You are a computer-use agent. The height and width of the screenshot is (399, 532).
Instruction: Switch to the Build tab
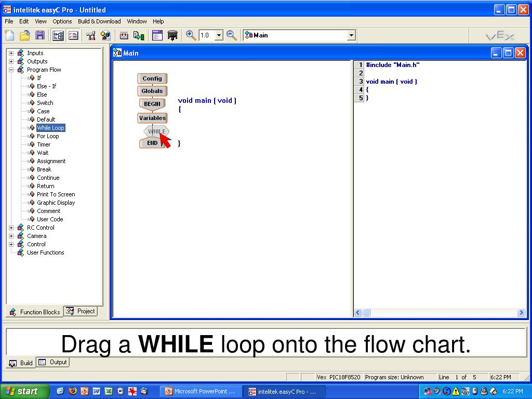pyautogui.click(x=21, y=363)
